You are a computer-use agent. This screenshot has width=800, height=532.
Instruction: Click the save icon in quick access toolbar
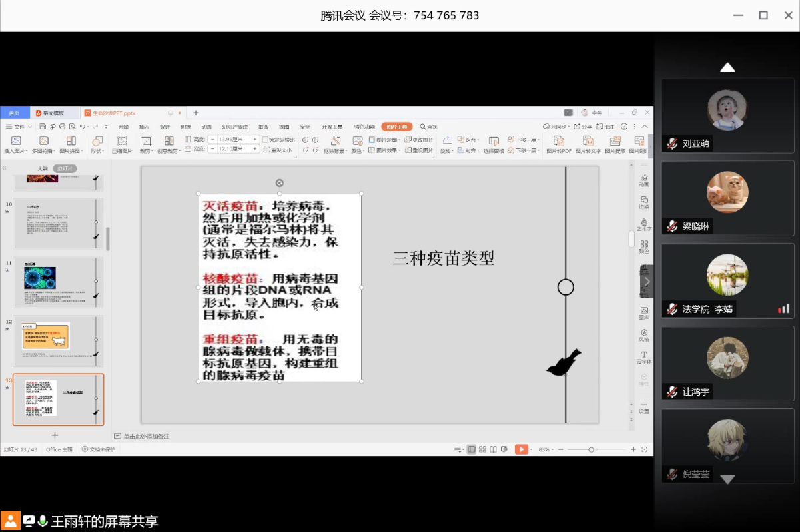[43, 127]
